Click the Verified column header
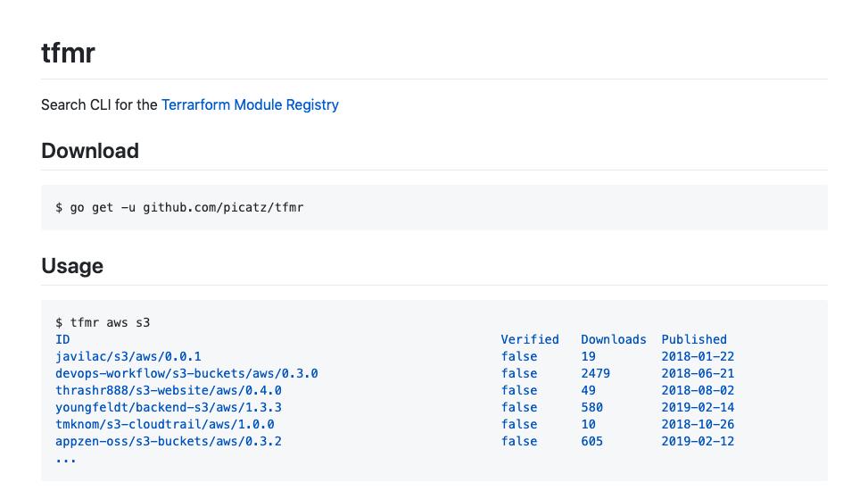 pos(530,339)
